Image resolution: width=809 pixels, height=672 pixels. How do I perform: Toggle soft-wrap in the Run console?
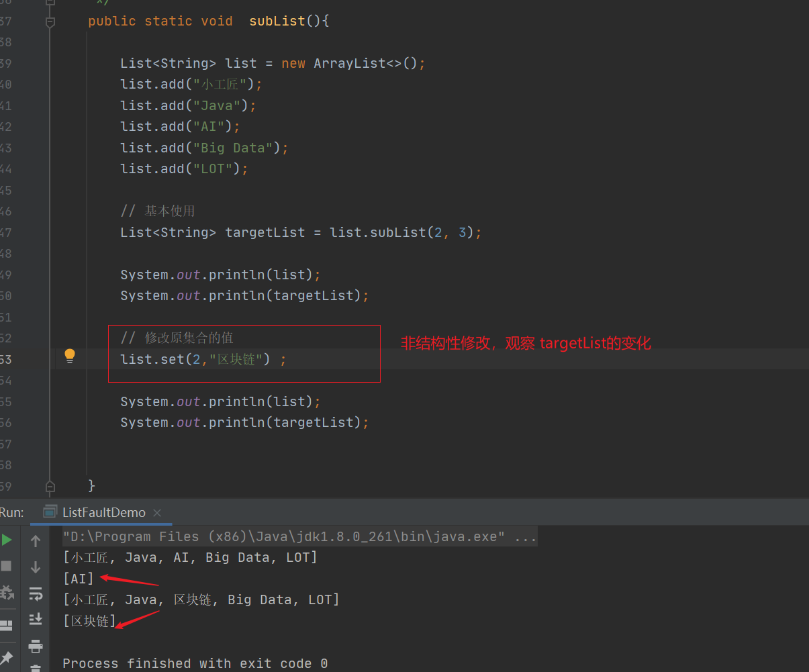tap(36, 593)
